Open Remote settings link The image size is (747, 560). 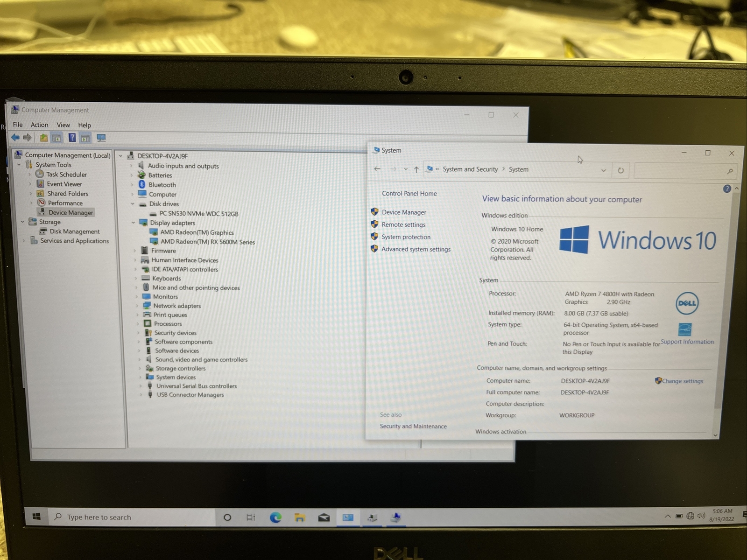coord(403,224)
